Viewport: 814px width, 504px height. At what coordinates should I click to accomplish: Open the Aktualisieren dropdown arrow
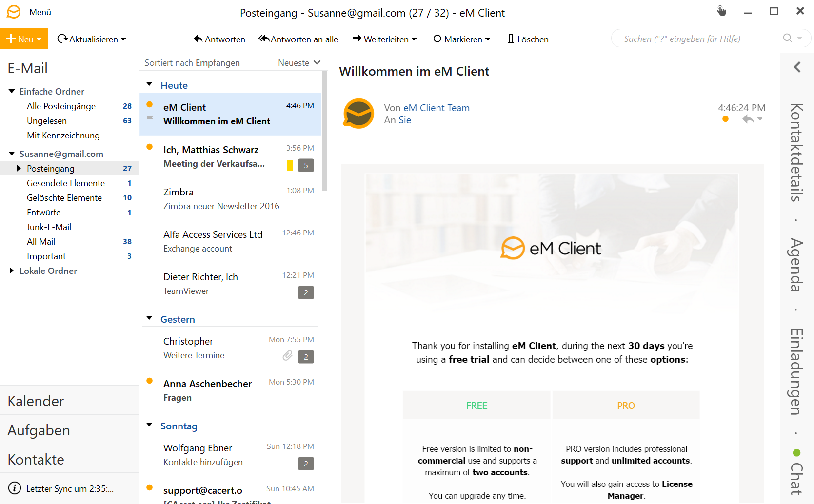[x=123, y=39]
